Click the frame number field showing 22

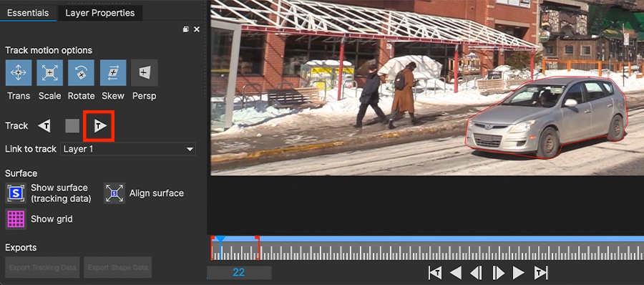click(x=238, y=272)
